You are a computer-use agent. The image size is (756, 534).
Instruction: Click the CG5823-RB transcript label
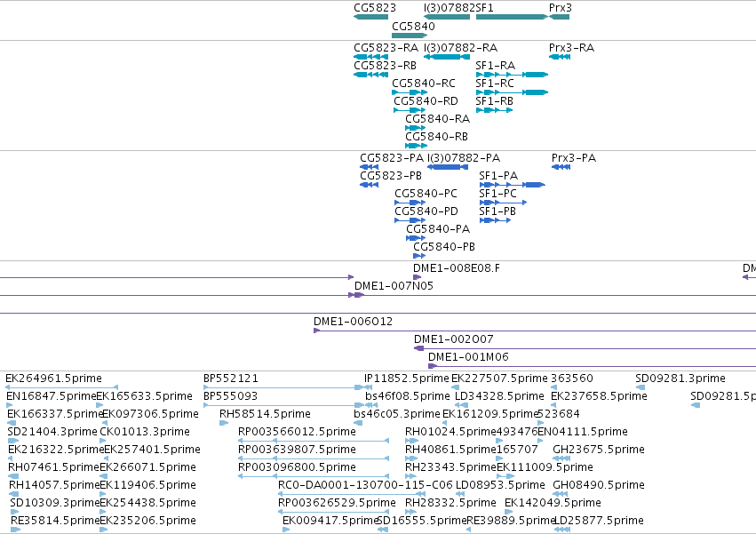click(385, 66)
